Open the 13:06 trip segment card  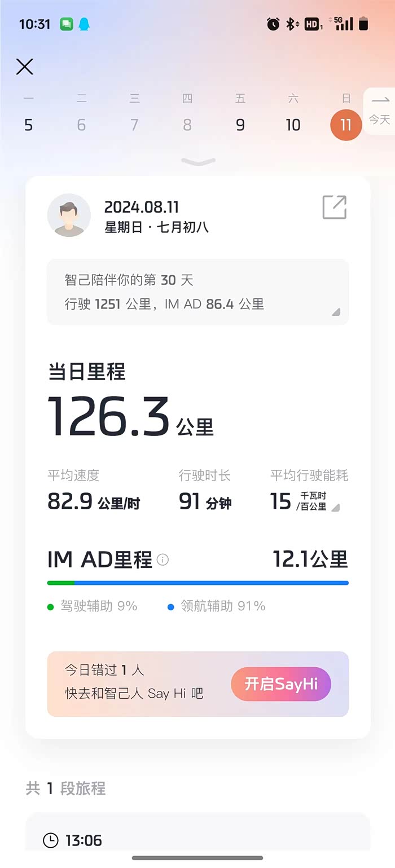click(198, 832)
